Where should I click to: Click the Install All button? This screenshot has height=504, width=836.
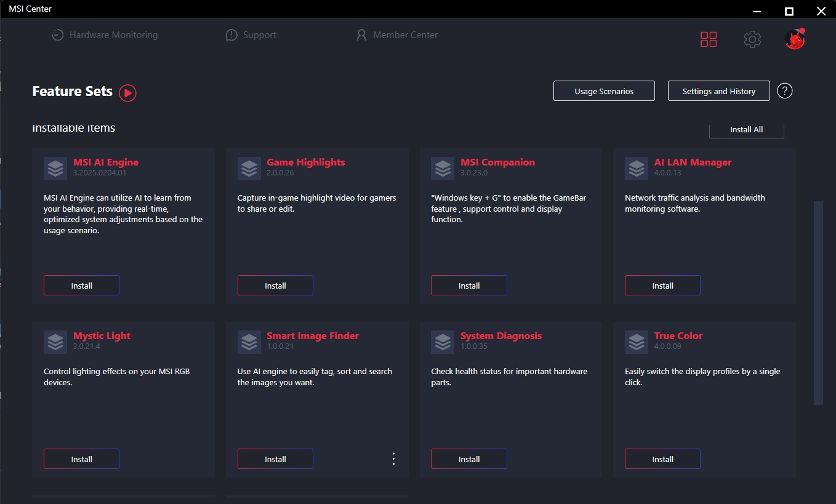point(747,130)
